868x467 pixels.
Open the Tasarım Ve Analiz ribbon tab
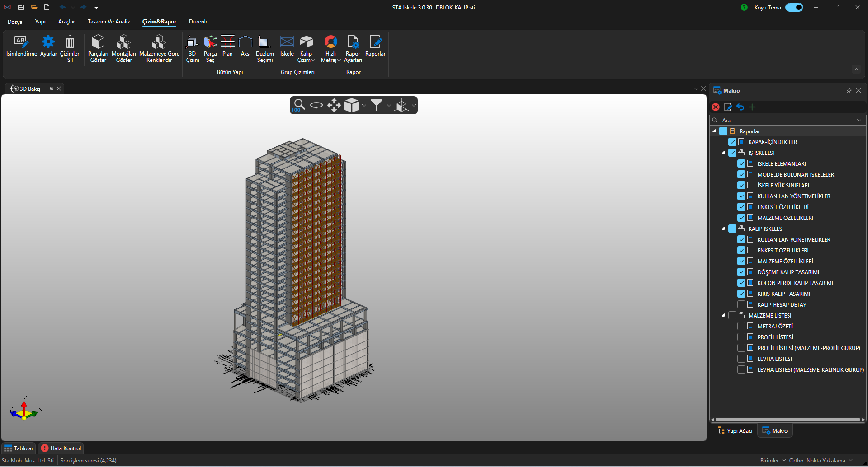(x=108, y=22)
